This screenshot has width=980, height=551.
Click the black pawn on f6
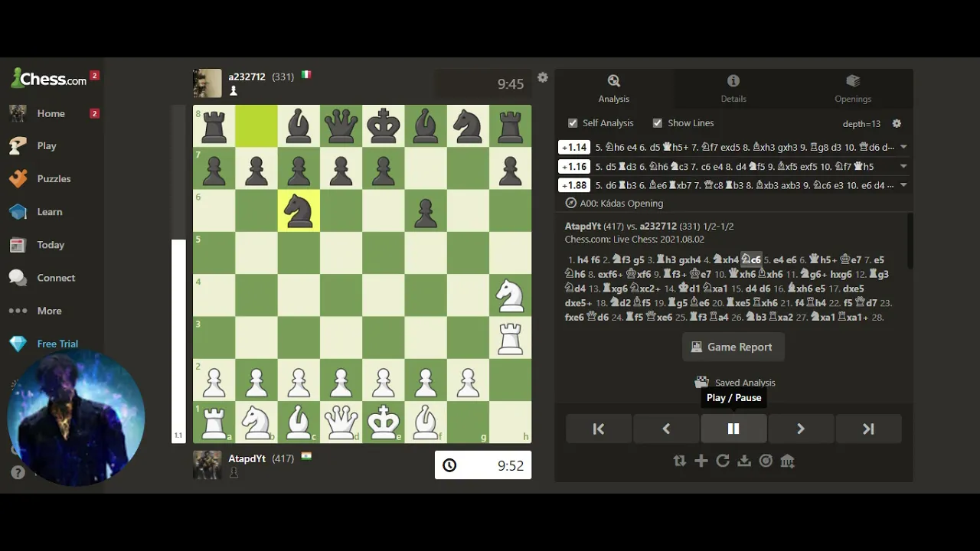(426, 210)
